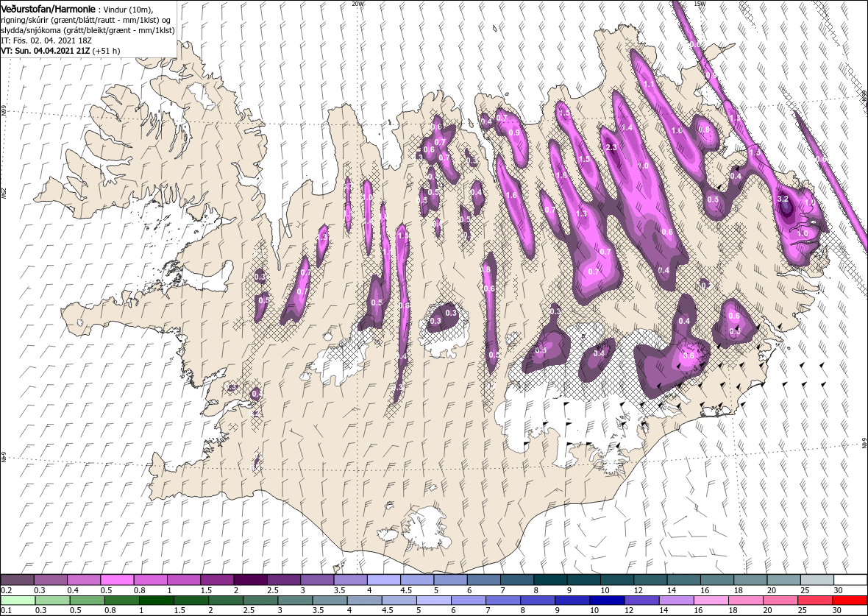Click the pale green lower swatch labeled 0.1
The image size is (868, 616).
(18, 601)
